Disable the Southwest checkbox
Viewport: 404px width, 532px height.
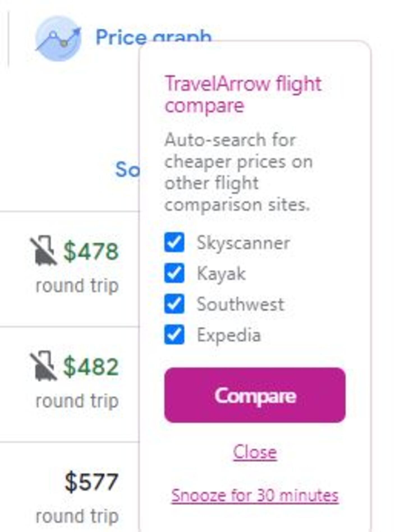(x=174, y=304)
